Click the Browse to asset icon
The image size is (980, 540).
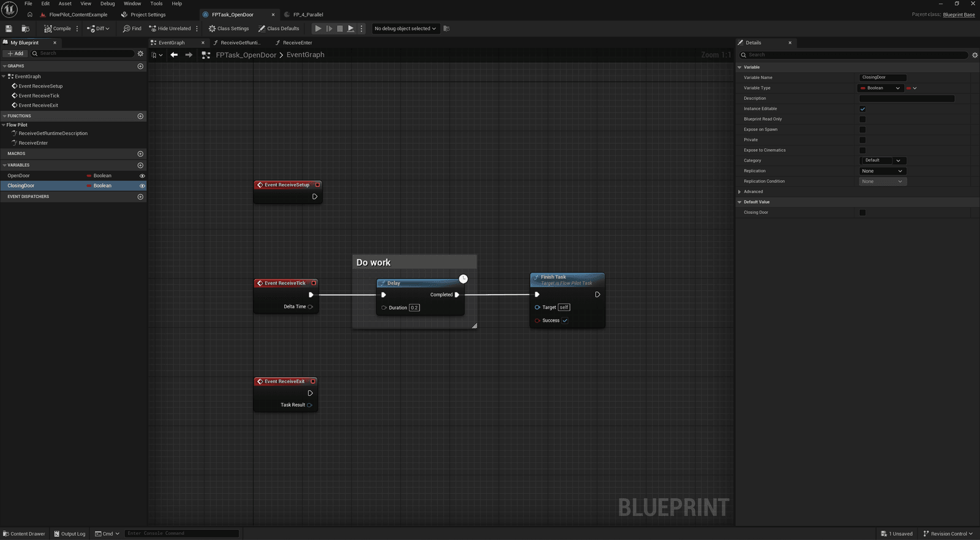[x=25, y=29]
